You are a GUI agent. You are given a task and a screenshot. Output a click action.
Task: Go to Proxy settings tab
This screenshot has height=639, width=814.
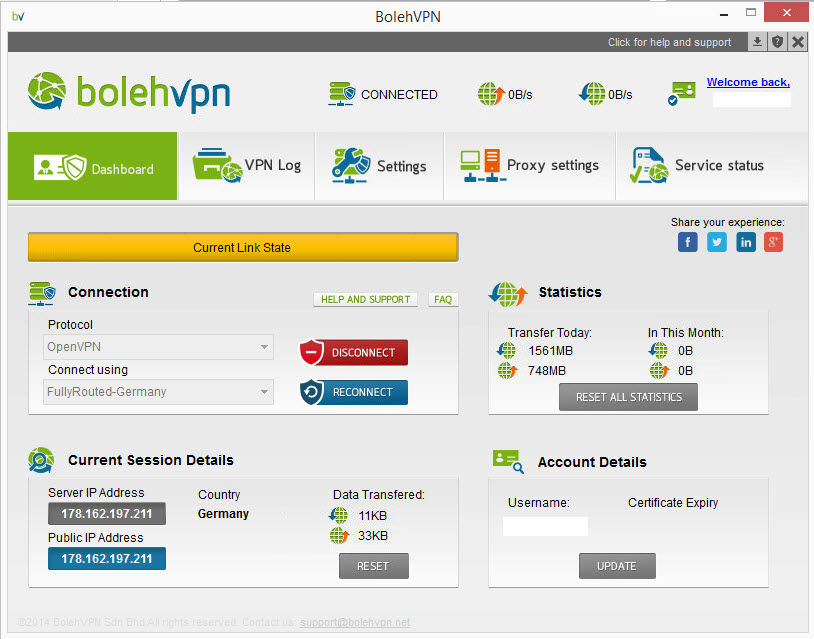(530, 166)
